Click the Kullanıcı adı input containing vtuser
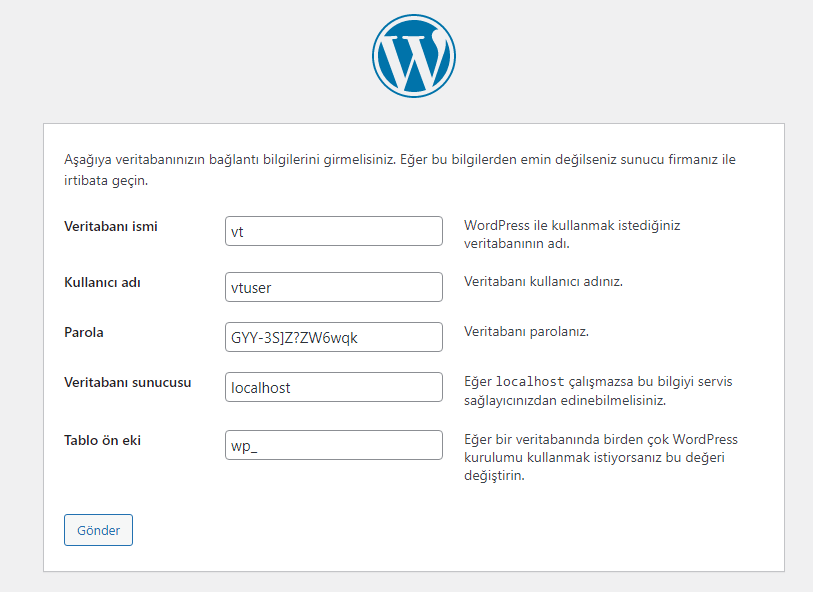 point(334,287)
